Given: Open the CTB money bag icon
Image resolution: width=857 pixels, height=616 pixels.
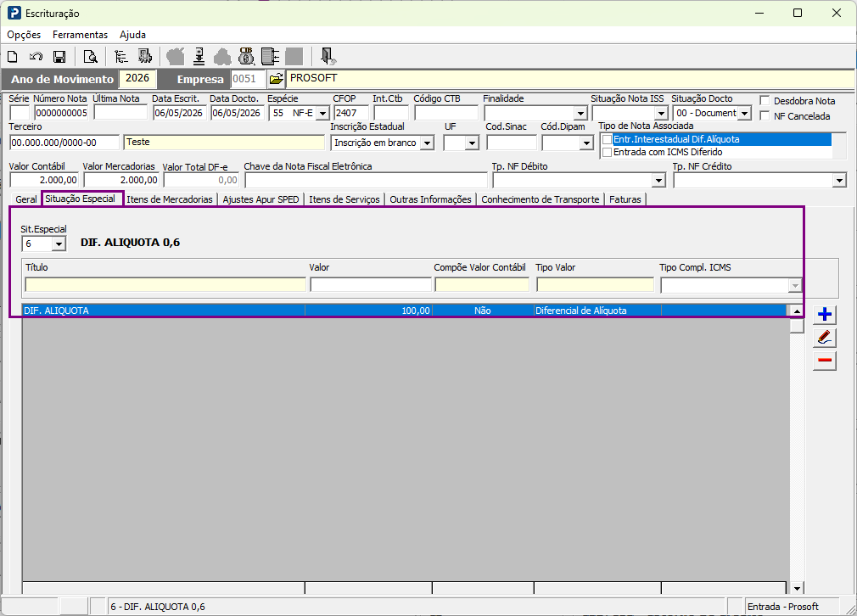Looking at the screenshot, I should pyautogui.click(x=247, y=56).
